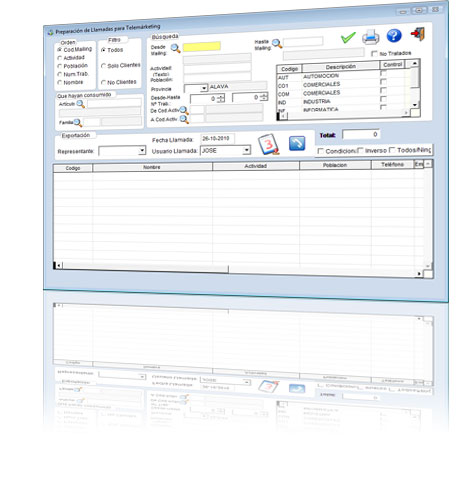Click the Total value field

(x=361, y=134)
